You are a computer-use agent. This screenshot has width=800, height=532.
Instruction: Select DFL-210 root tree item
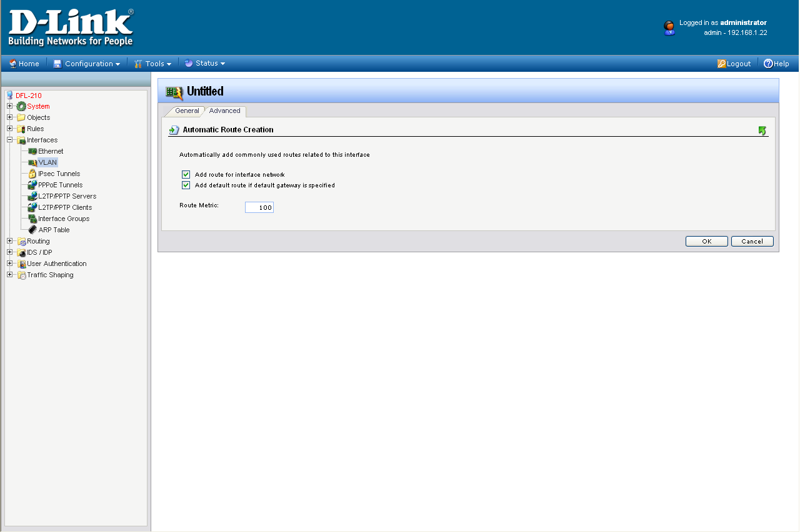[x=29, y=96]
